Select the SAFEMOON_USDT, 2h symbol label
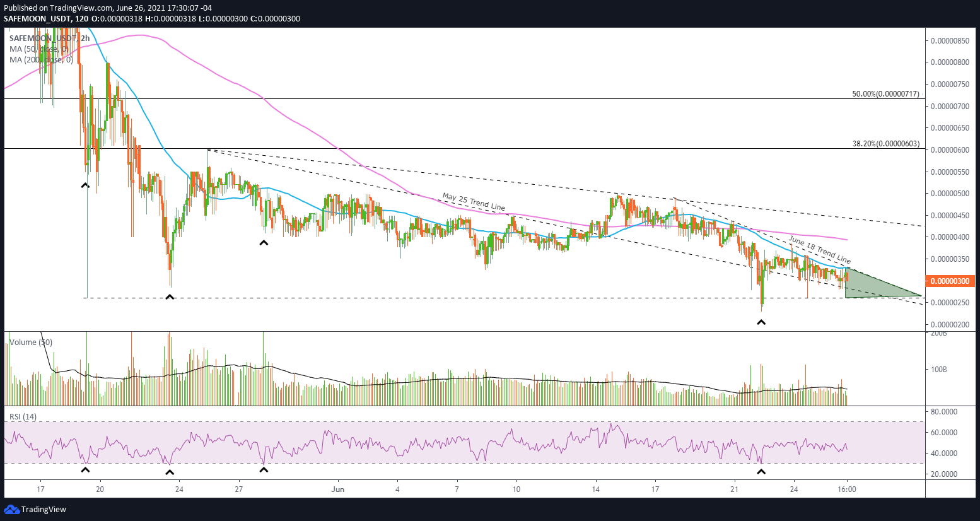980x521 pixels. click(50, 38)
